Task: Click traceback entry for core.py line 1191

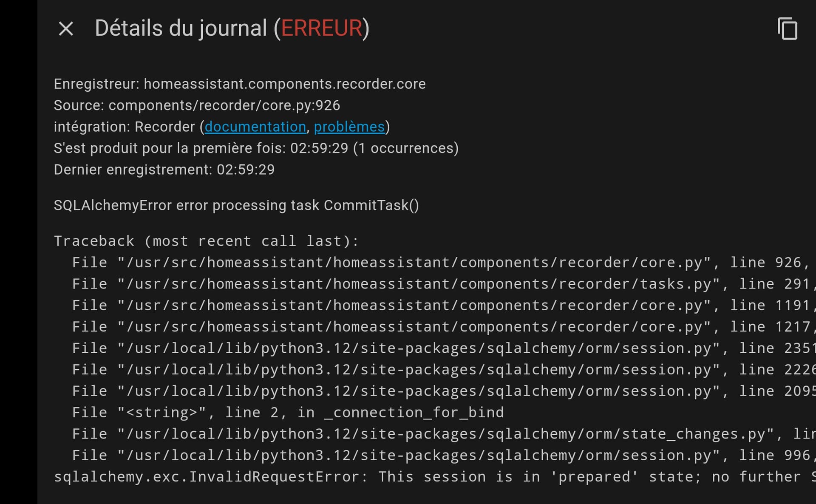Action: pyautogui.click(x=444, y=306)
